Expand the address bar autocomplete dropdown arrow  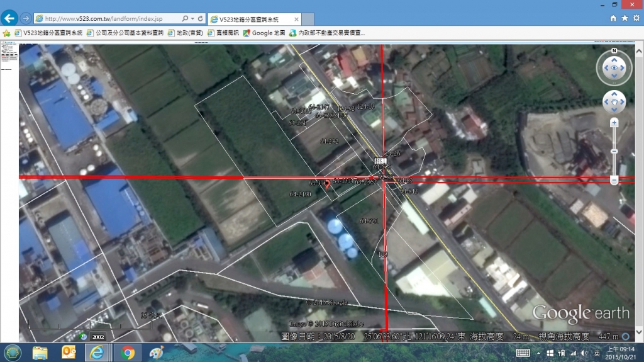click(192, 19)
